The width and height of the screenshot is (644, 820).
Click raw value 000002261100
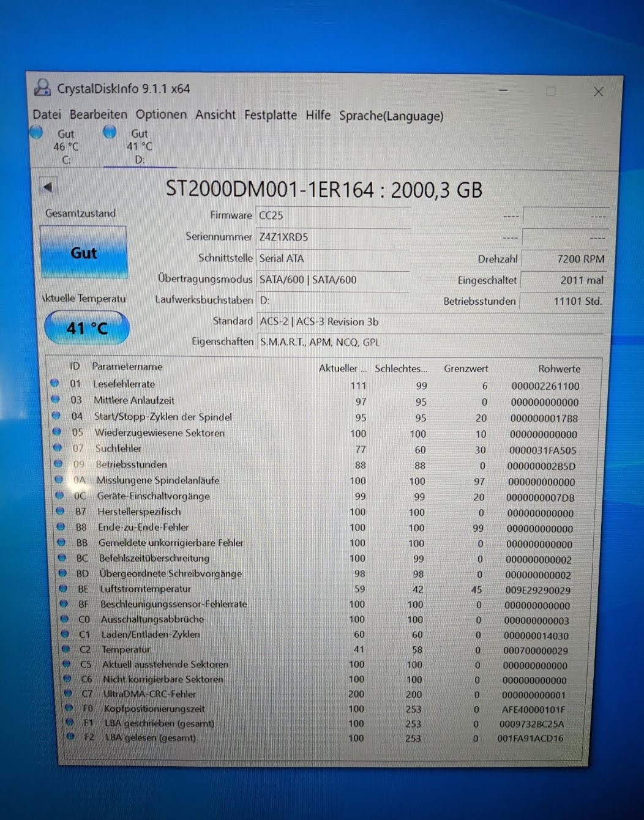click(545, 386)
